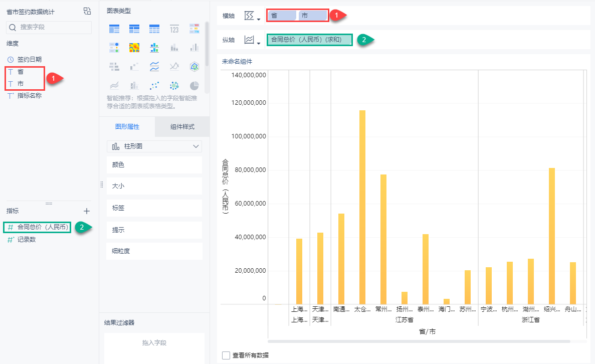This screenshot has height=364, width=595.
Task: Select the combined column-line chart type
Action: [134, 85]
